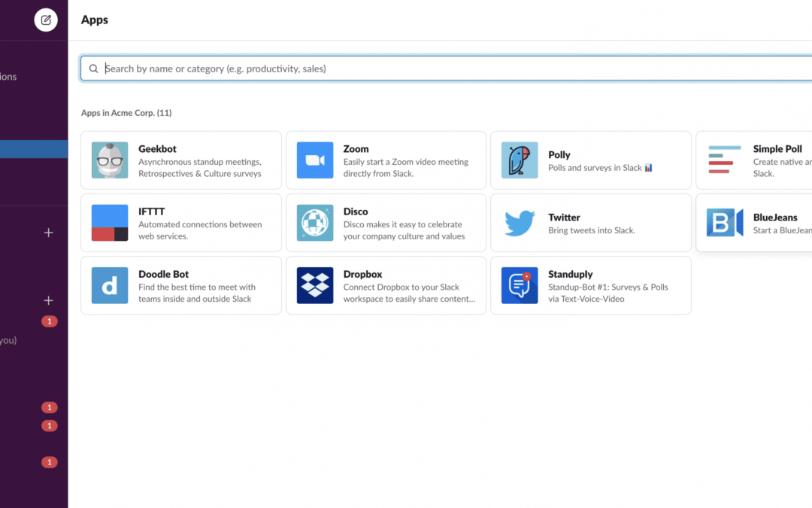The width and height of the screenshot is (812, 508).
Task: Select the highlighted blue sidebar row
Action: pyautogui.click(x=34, y=149)
